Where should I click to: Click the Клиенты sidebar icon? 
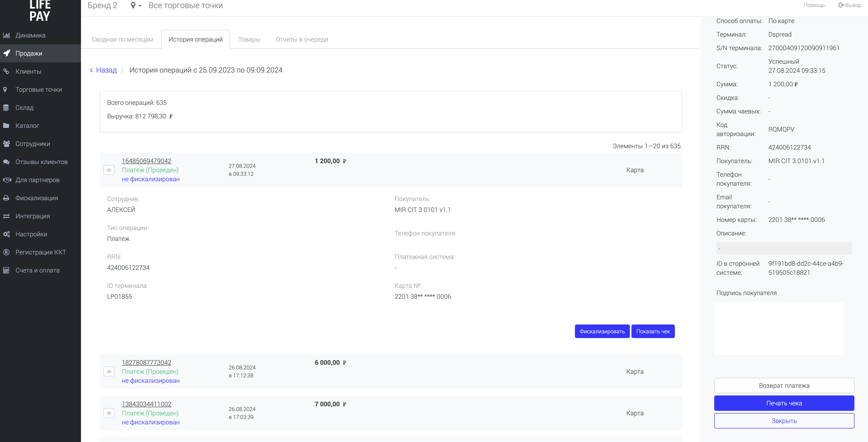[x=6, y=71]
